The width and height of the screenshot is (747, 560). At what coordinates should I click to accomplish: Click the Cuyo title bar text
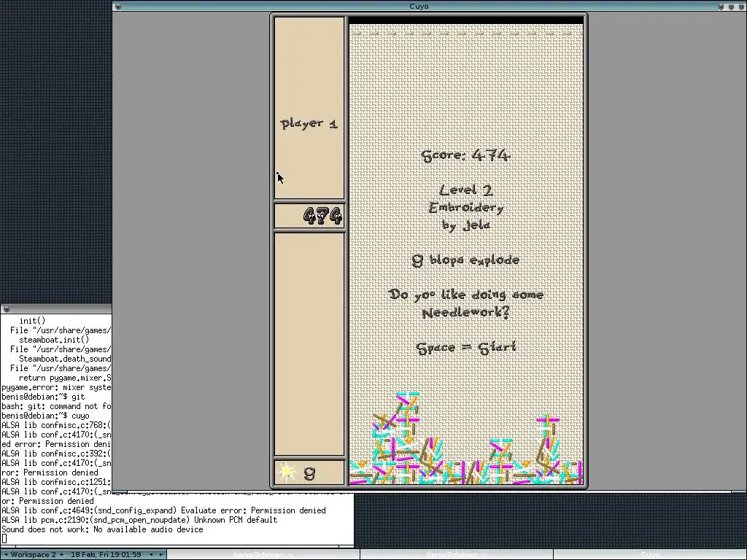pyautogui.click(x=419, y=6)
